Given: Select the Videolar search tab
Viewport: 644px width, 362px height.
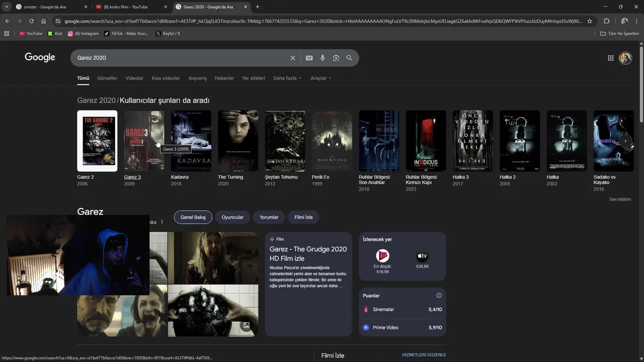Looking at the screenshot, I should [x=134, y=78].
